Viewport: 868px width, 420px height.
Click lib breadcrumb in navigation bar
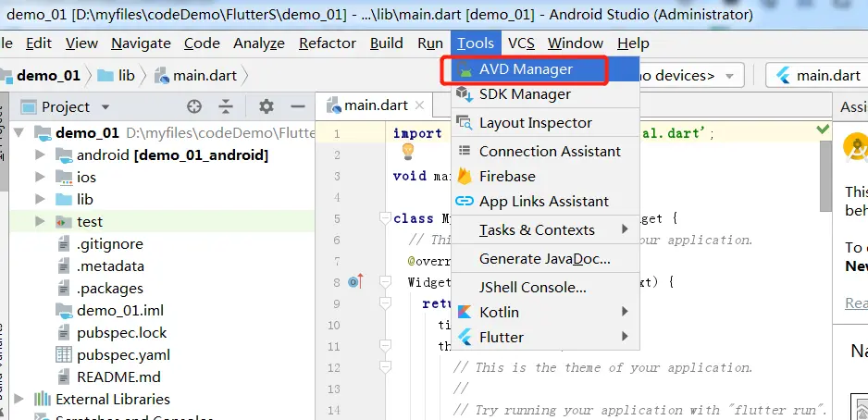click(x=117, y=75)
